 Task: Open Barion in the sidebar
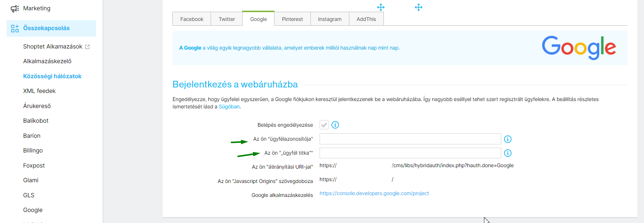point(32,136)
